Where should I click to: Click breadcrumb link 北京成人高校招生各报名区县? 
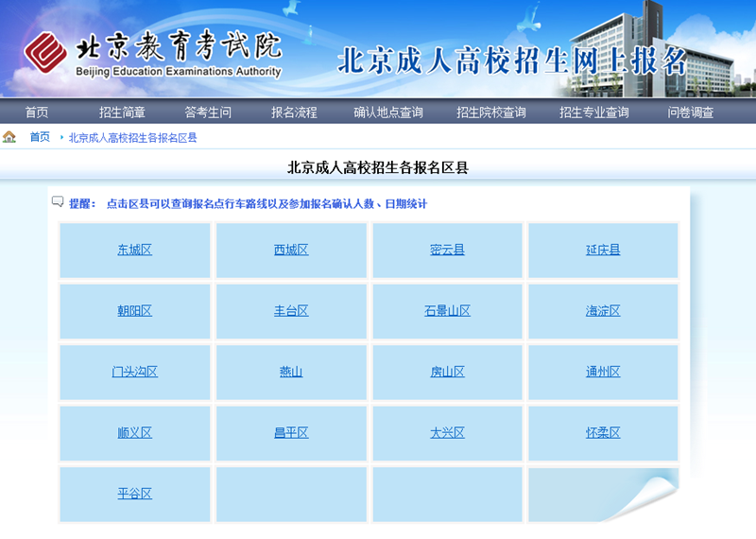pyautogui.click(x=132, y=138)
